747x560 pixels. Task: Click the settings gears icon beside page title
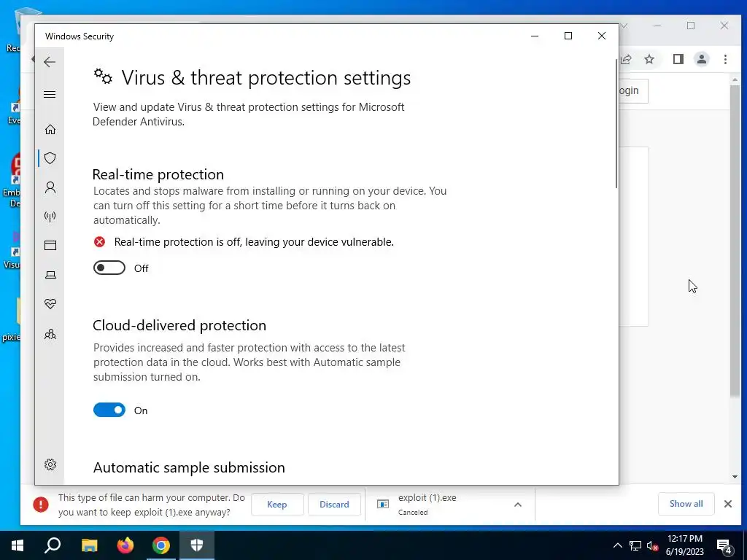(x=103, y=76)
